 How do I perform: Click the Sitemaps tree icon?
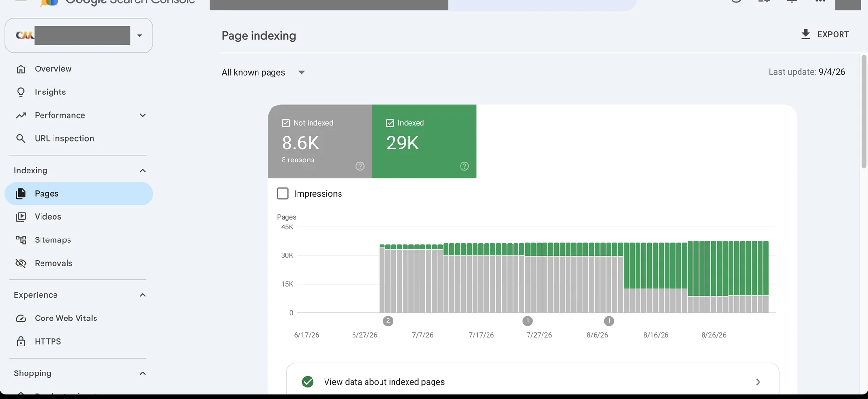coord(21,240)
